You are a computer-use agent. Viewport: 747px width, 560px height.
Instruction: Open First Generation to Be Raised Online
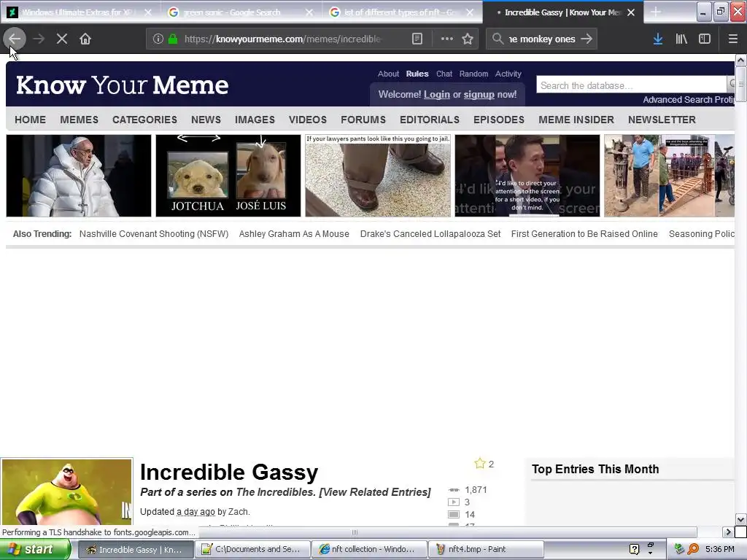point(584,234)
